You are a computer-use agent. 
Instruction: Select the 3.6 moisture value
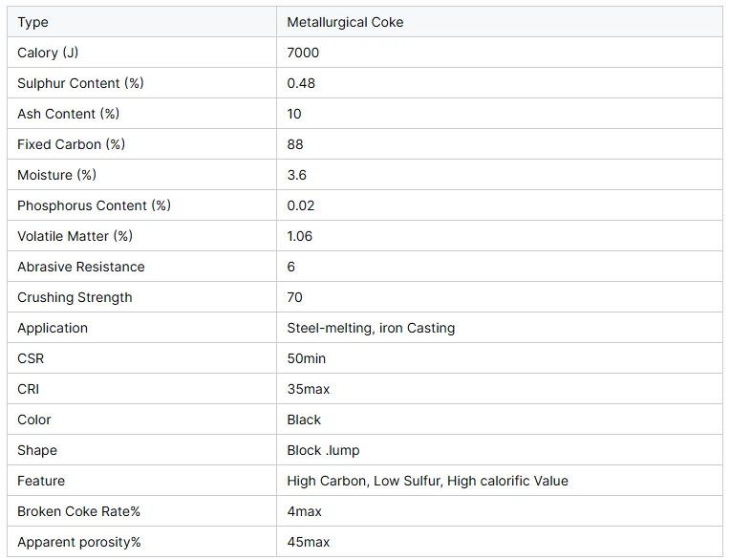297,175
